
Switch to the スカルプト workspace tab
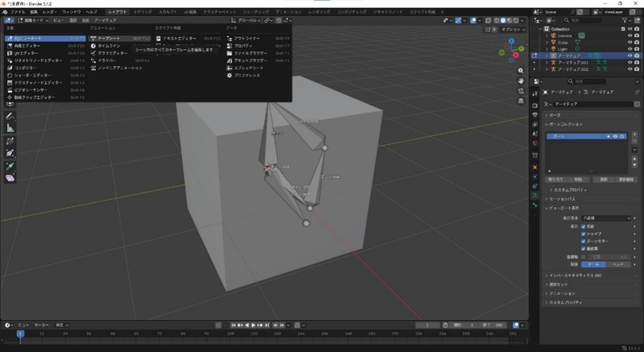click(x=168, y=12)
